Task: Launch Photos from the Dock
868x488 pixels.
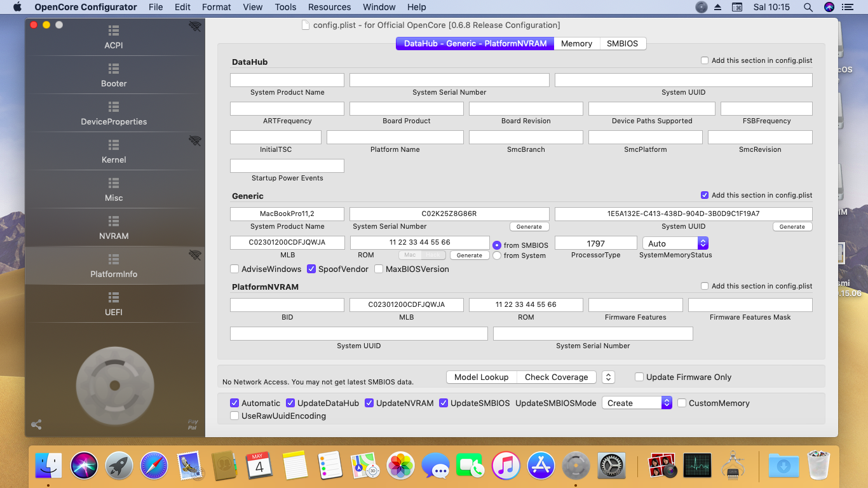Action: point(401,466)
